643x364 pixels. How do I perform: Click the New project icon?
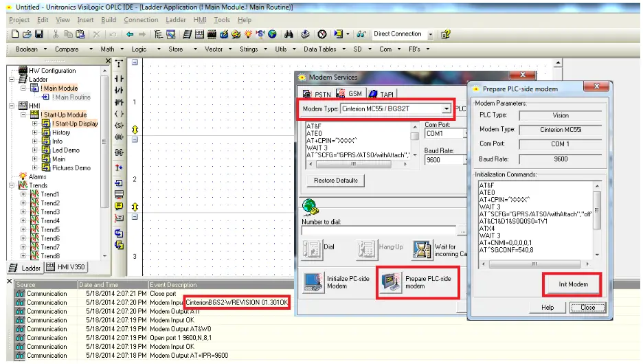[x=15, y=34]
